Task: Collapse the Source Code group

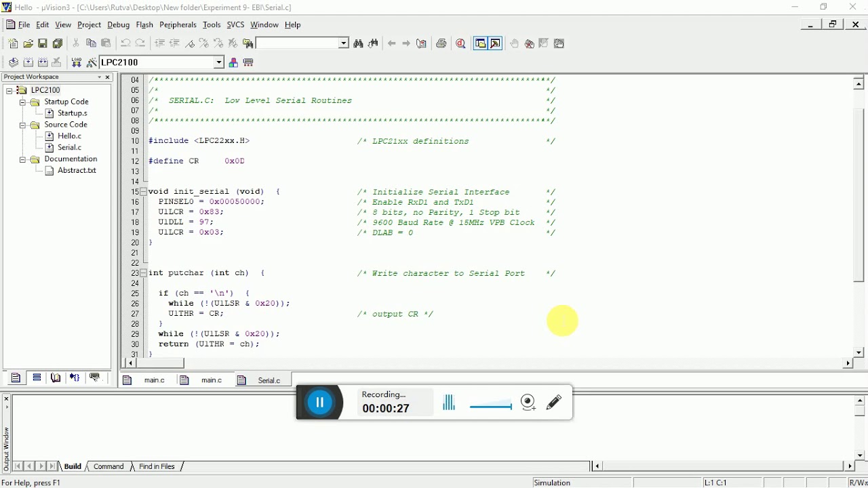Action: [22, 125]
